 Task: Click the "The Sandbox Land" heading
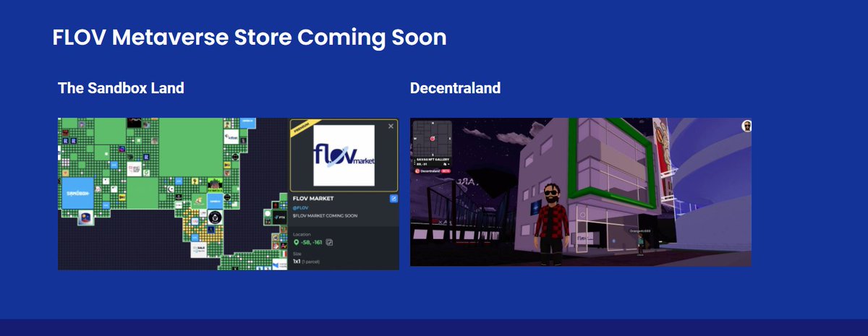pos(121,88)
